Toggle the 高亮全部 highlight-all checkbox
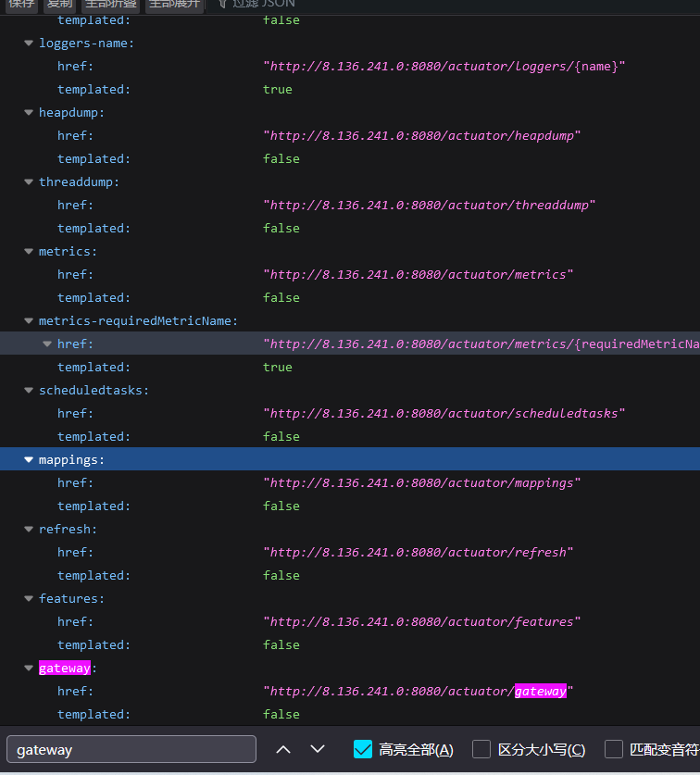 pyautogui.click(x=363, y=749)
